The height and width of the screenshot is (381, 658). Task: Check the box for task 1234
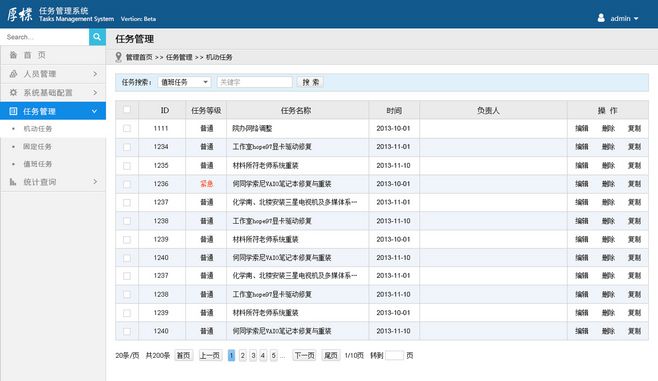tap(127, 147)
